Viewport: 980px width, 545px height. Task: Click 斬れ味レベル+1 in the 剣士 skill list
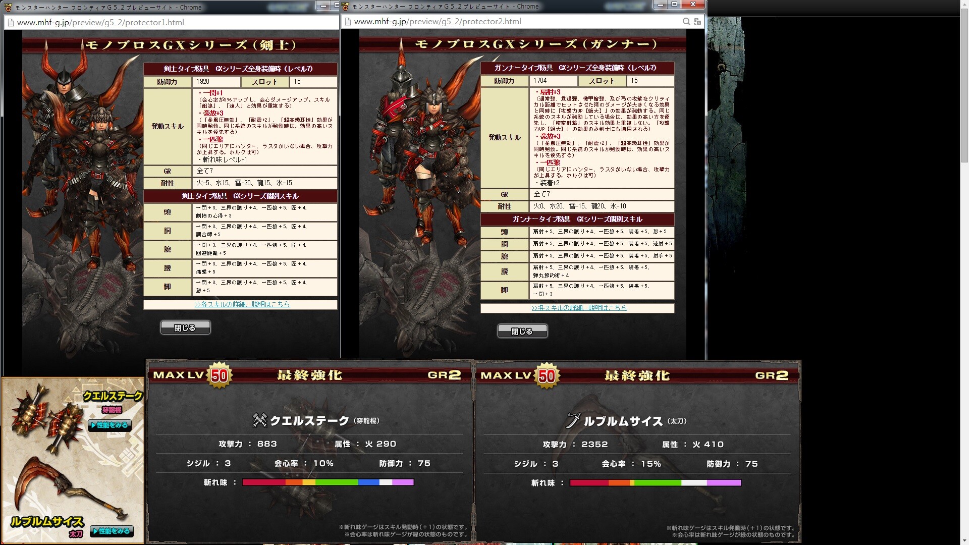[x=225, y=159]
